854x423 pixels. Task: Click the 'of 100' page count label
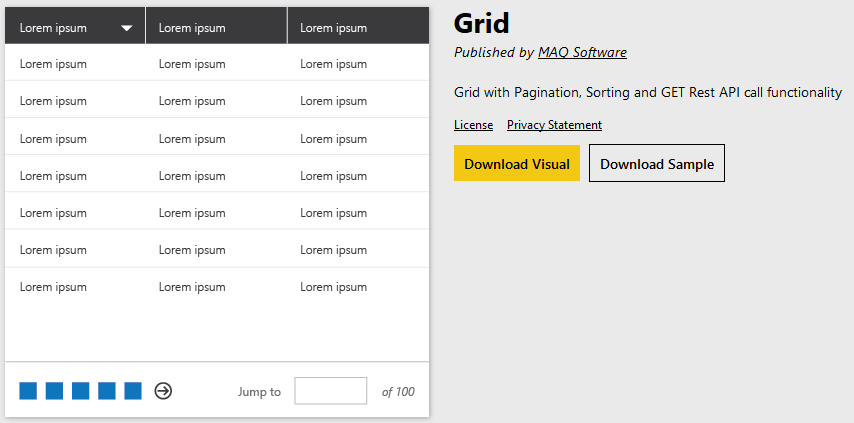[x=398, y=391]
